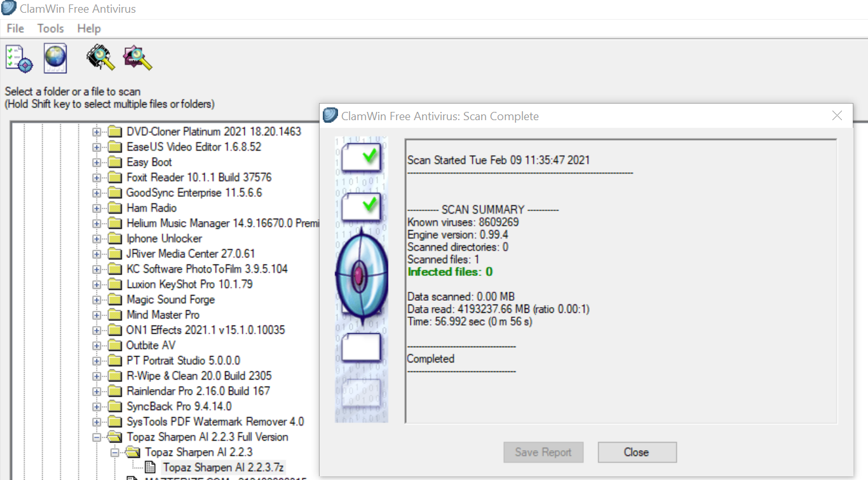This screenshot has width=868, height=480.
Task: Expand the Magic Sound Forge node
Action: pos(97,299)
